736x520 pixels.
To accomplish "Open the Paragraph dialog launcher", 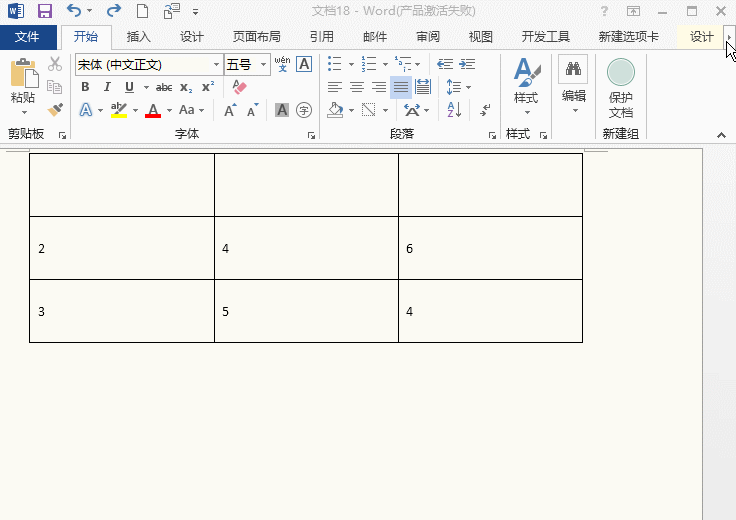I will 492,136.
